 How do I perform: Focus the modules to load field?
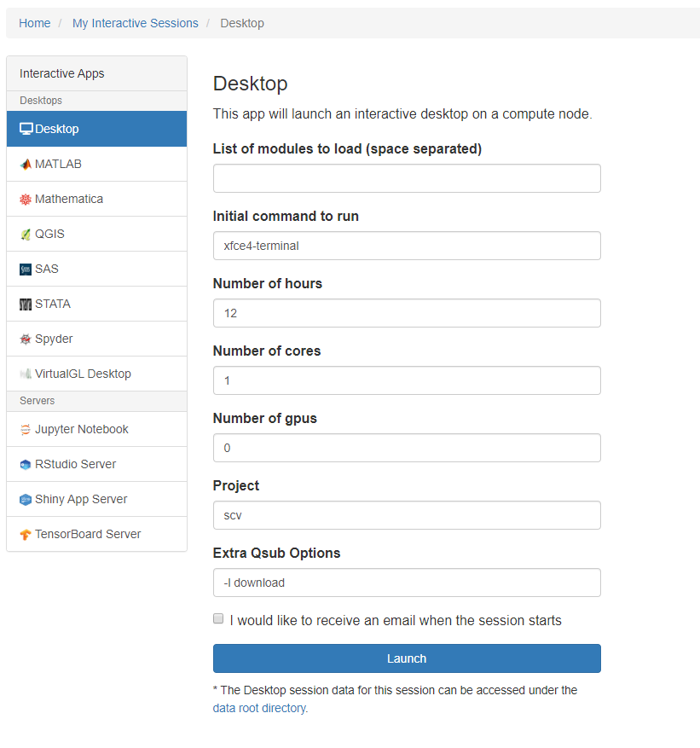(x=407, y=178)
